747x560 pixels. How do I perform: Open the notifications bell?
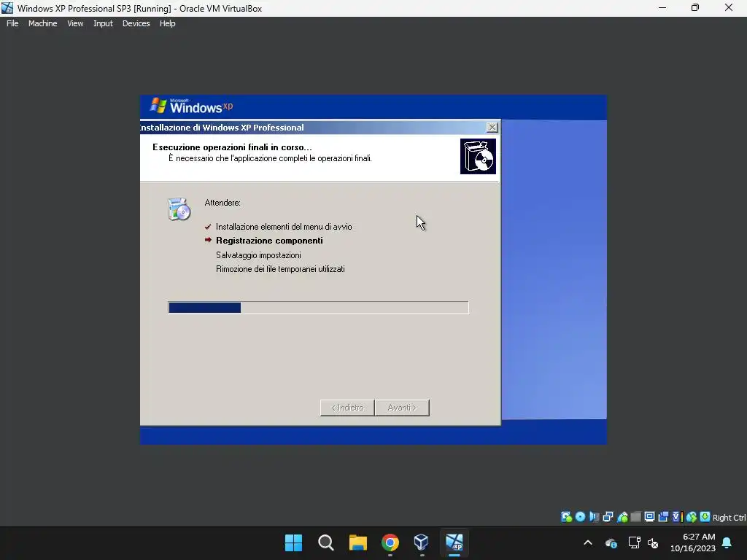(727, 542)
